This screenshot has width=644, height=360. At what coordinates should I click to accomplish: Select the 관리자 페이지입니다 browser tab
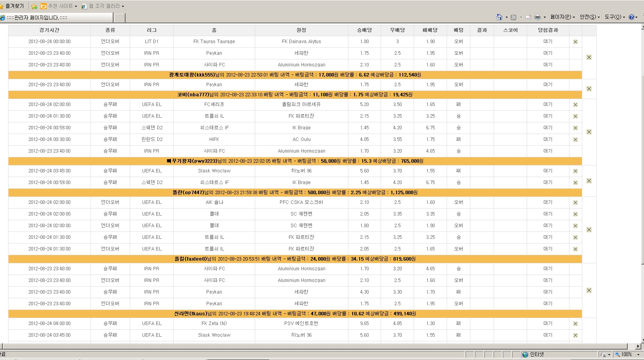point(57,17)
